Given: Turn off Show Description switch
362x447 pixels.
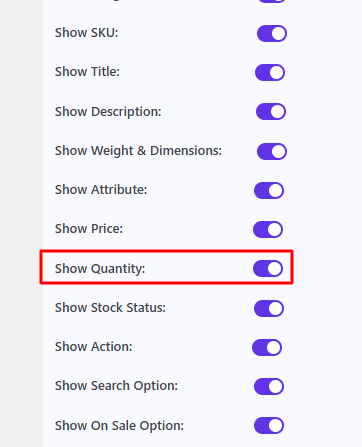Looking at the screenshot, I should tap(271, 111).
